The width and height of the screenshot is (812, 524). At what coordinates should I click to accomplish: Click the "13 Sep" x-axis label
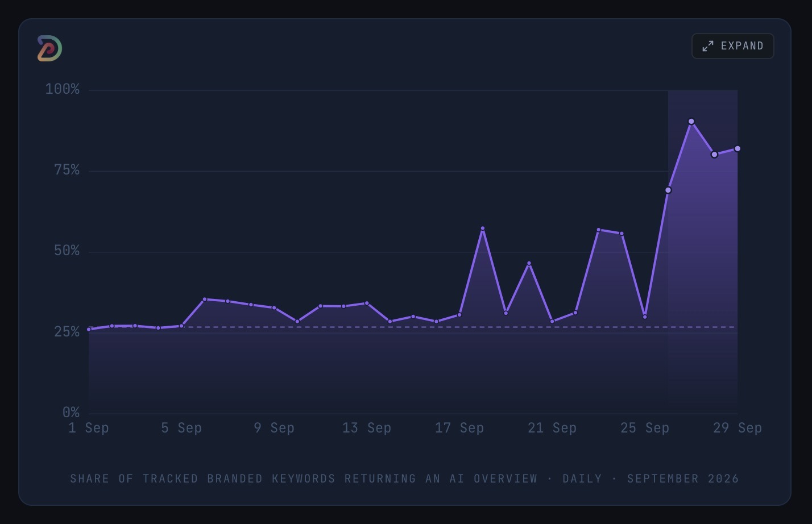[367, 429]
